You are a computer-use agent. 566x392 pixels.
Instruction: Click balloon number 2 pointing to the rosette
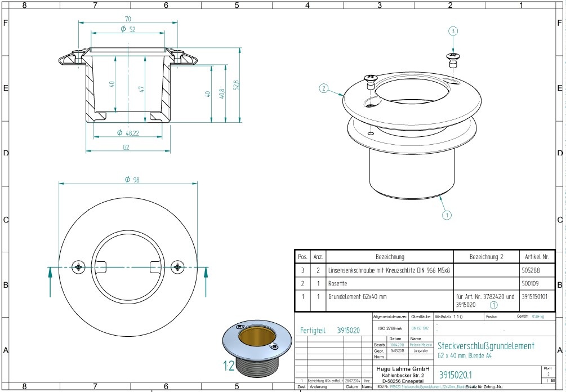click(x=324, y=88)
